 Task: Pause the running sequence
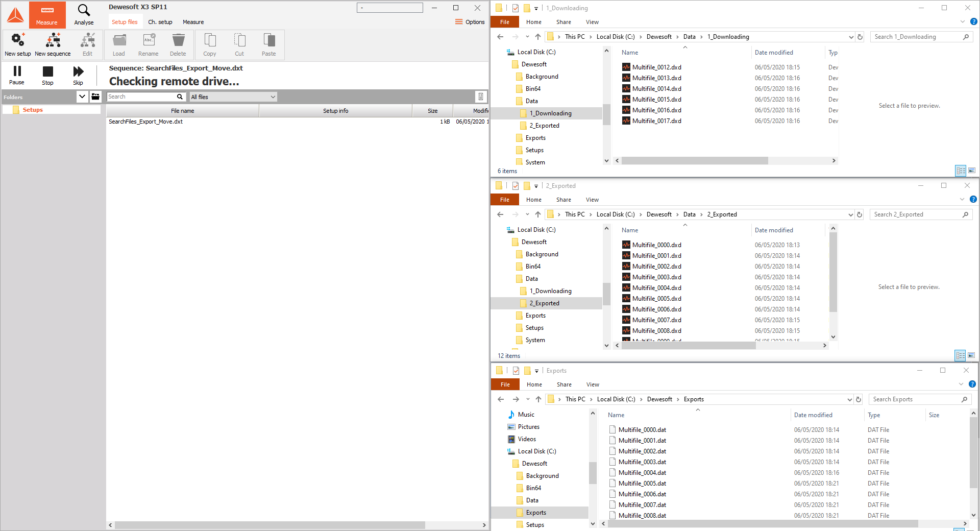click(17, 75)
